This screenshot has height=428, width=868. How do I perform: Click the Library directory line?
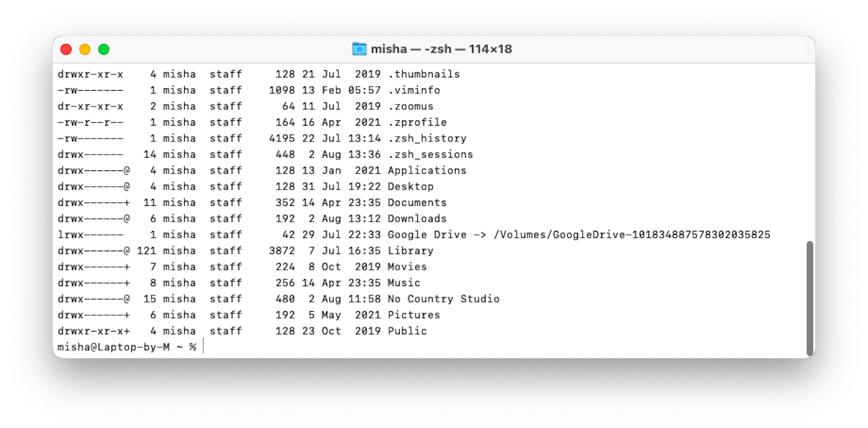coord(410,250)
